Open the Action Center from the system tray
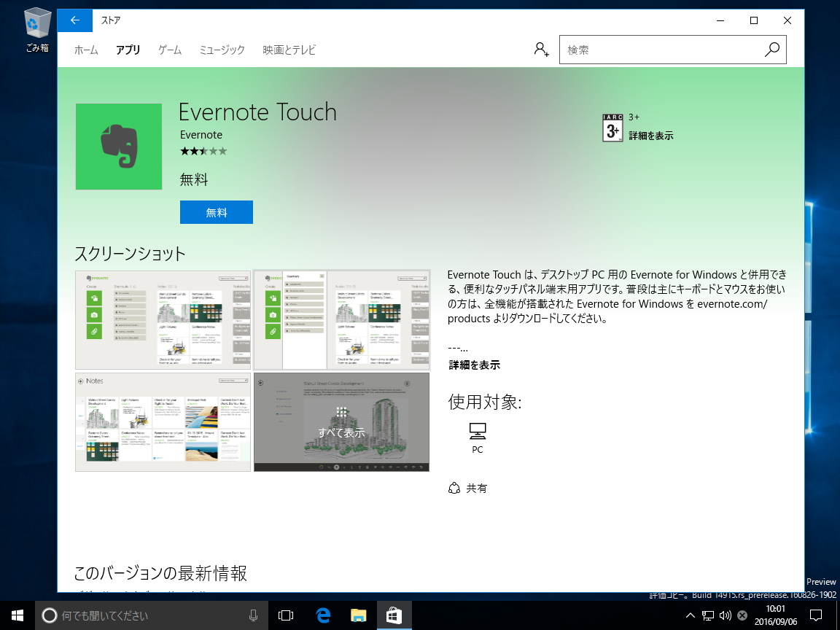Screen dimensions: 840x630 pos(817,615)
